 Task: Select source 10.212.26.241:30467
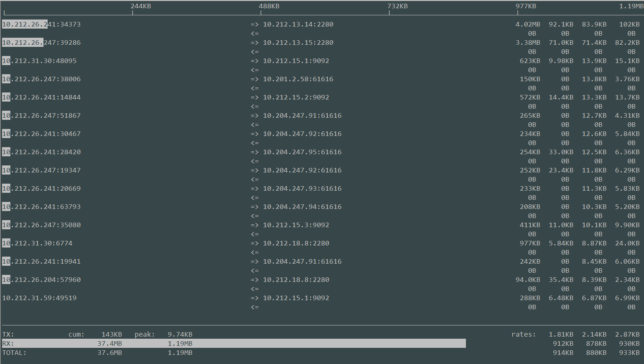pyautogui.click(x=41, y=134)
